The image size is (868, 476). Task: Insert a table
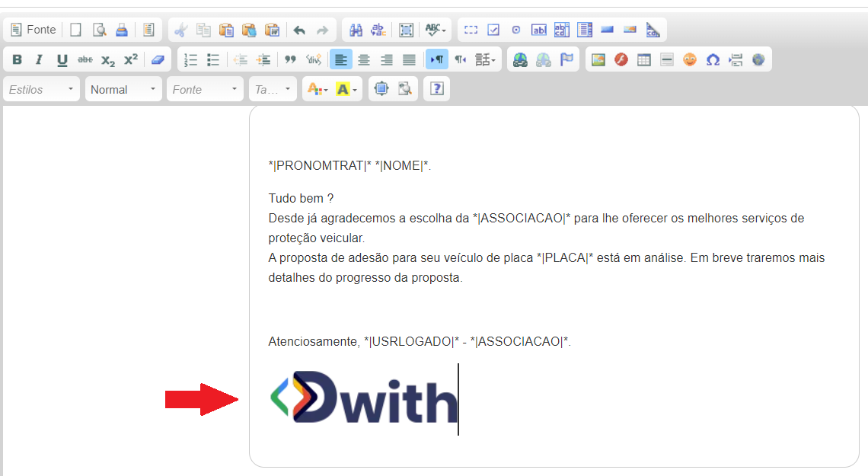(644, 59)
